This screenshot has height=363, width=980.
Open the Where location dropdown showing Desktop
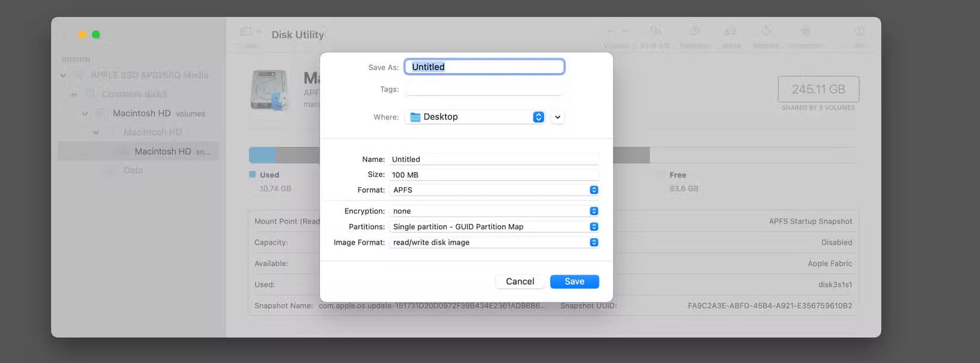(x=476, y=117)
